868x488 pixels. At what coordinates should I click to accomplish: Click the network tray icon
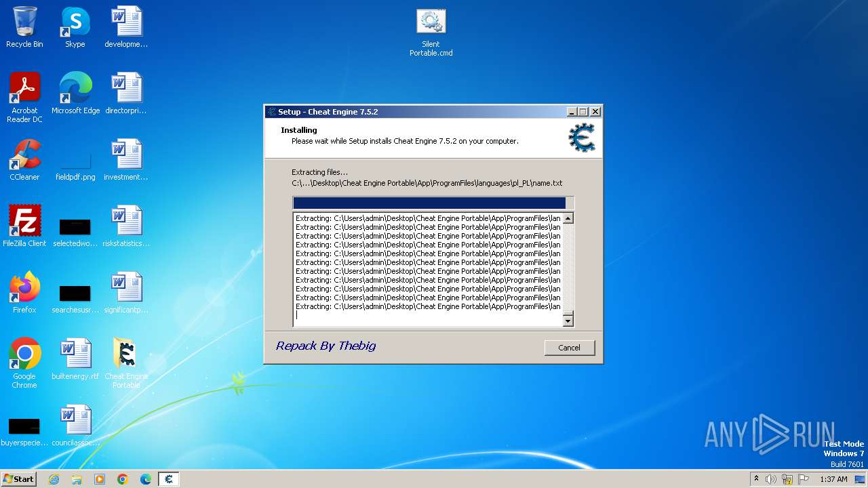point(787,479)
